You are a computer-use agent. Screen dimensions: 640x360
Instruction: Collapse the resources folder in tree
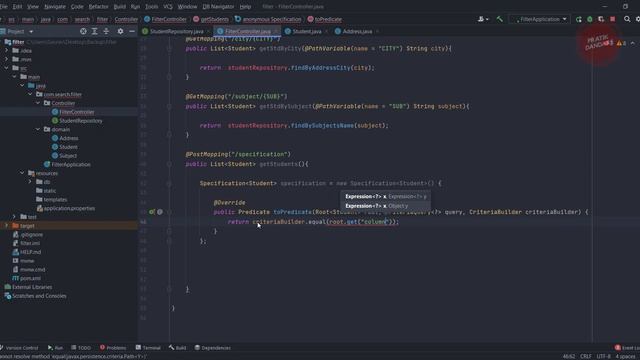click(22, 173)
